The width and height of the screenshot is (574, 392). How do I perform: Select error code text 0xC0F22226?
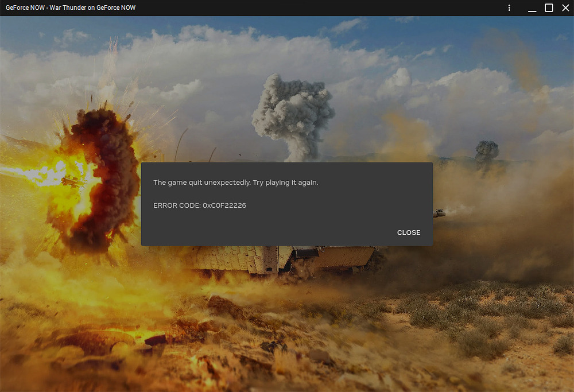tap(224, 205)
